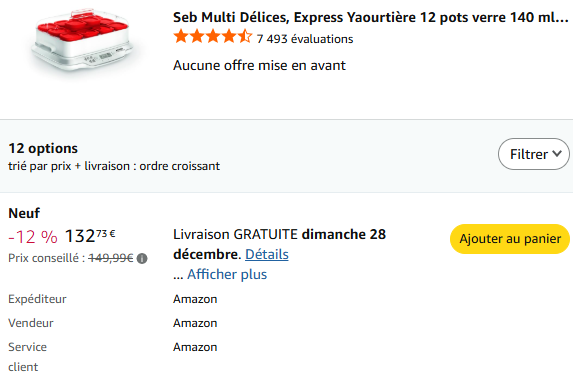Click the Aucune offre mise en avant text
The height and width of the screenshot is (377, 573).
(x=259, y=65)
